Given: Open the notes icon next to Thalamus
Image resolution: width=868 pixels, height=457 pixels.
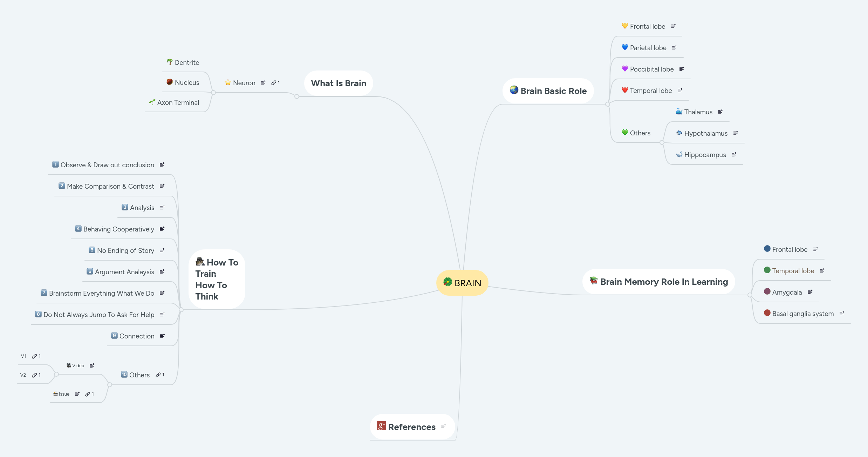Looking at the screenshot, I should coord(720,112).
